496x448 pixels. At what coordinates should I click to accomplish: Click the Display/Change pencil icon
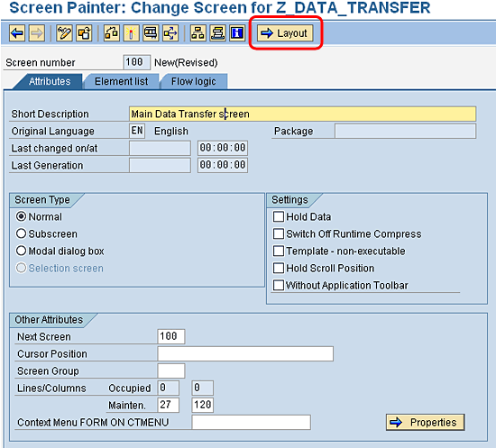[64, 33]
